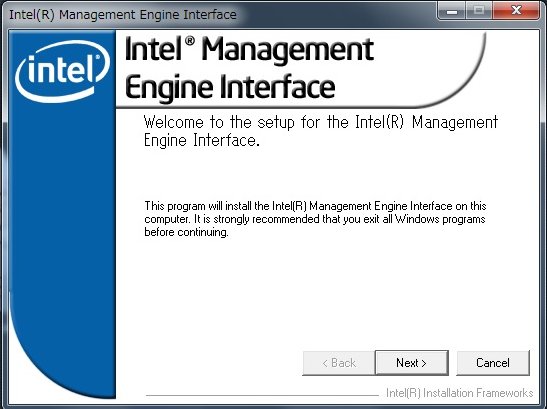The height and width of the screenshot is (409, 547).
Task: Click the Intel logo in the blue sidebar
Action: pos(62,71)
